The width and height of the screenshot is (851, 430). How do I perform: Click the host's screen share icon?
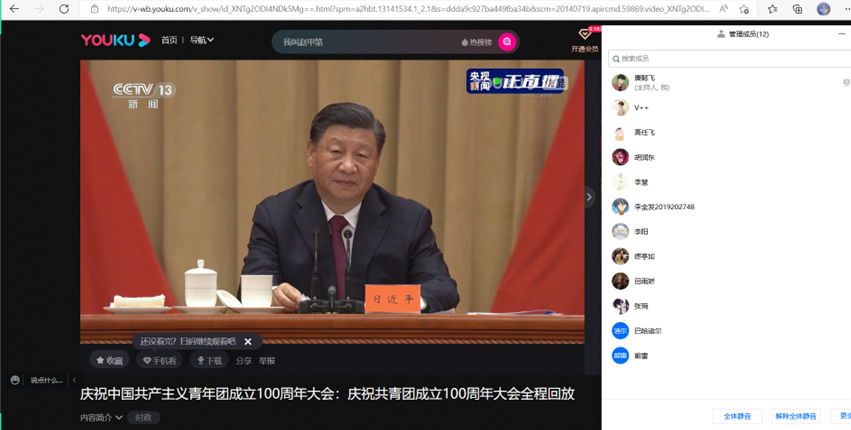(x=846, y=83)
